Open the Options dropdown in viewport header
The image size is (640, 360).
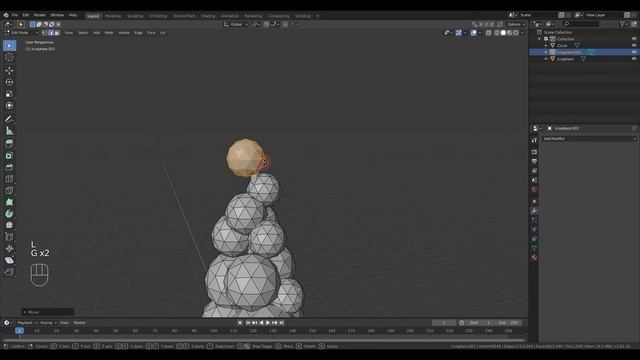tap(516, 24)
